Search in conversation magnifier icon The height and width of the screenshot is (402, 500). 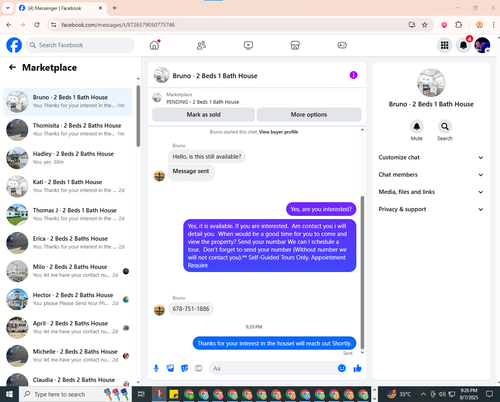(x=445, y=126)
